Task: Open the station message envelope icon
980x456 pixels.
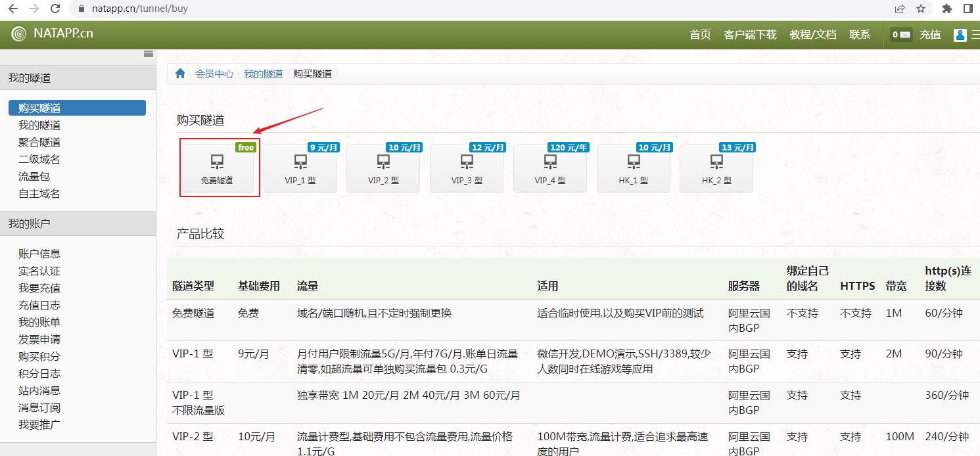Action: [900, 34]
